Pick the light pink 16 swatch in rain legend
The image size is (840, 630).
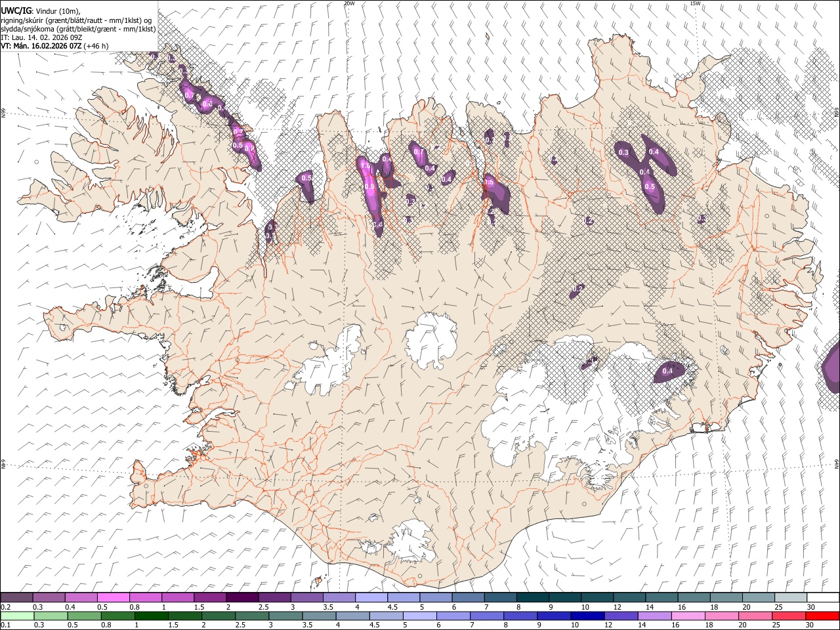pos(687,616)
